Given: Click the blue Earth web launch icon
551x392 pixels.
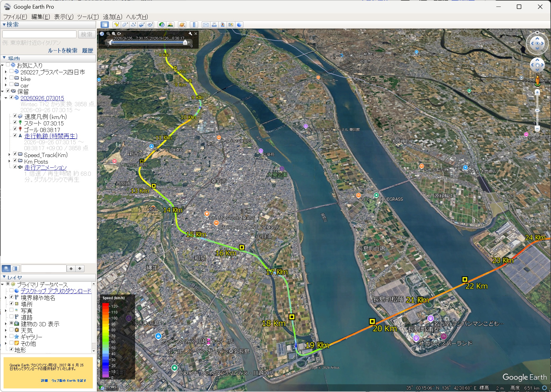Looking at the screenshot, I should 239,25.
